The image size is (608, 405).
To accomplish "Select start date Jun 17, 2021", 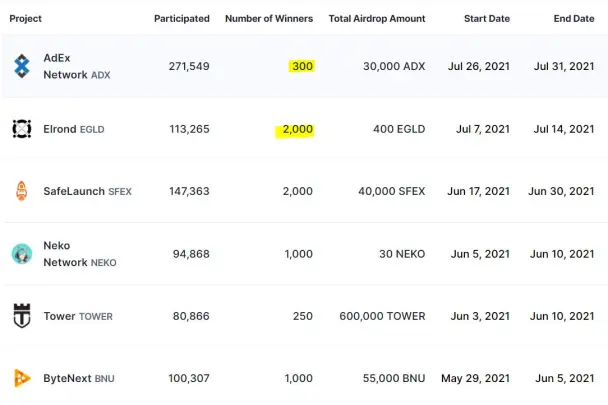I will [478, 191].
